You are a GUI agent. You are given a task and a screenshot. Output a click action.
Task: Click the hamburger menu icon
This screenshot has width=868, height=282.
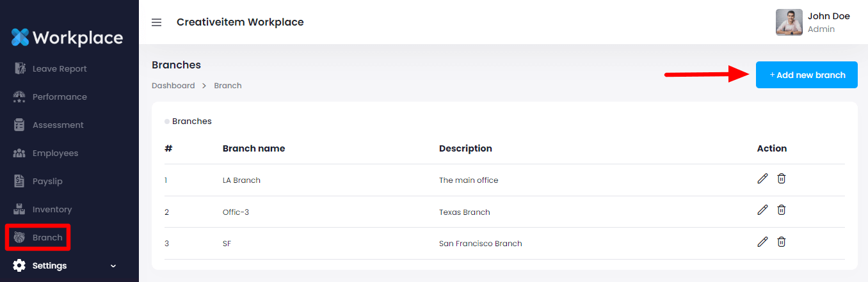[156, 22]
